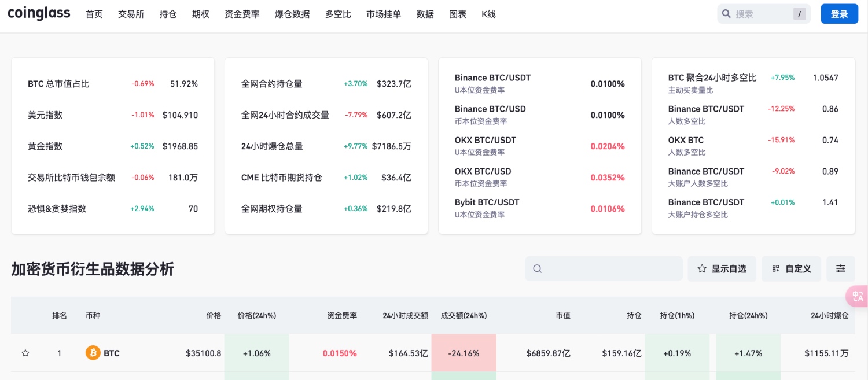Expand the 爆仓数据 menu

292,14
